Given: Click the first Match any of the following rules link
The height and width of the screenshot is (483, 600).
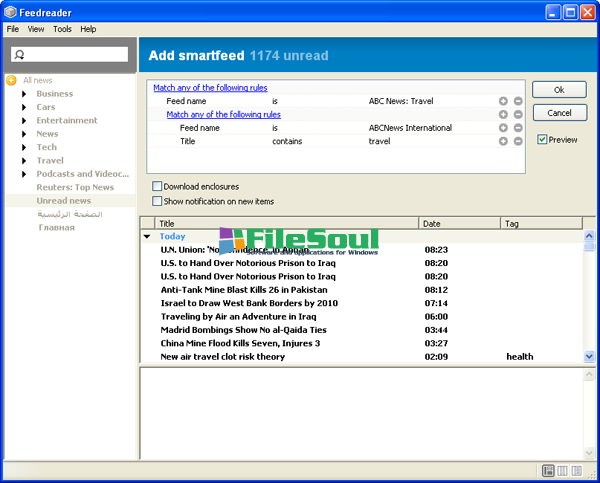Looking at the screenshot, I should (210, 88).
